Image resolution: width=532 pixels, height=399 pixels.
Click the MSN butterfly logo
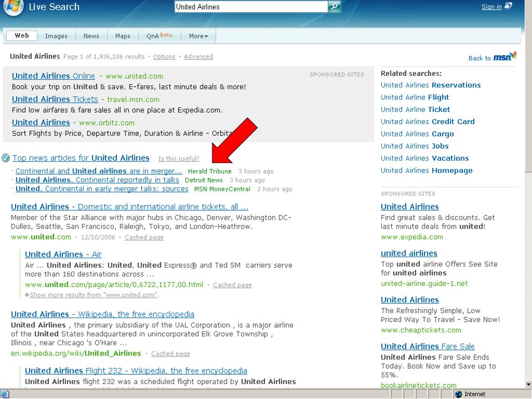tap(505, 57)
